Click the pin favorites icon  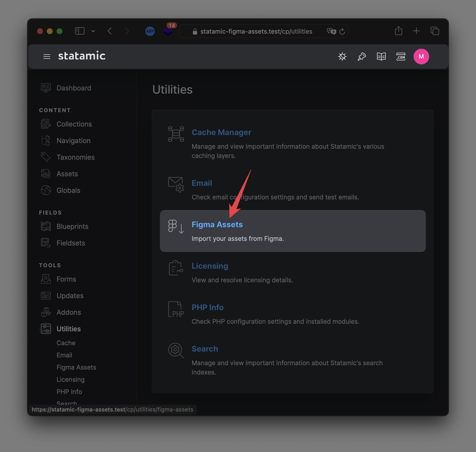[x=362, y=57]
